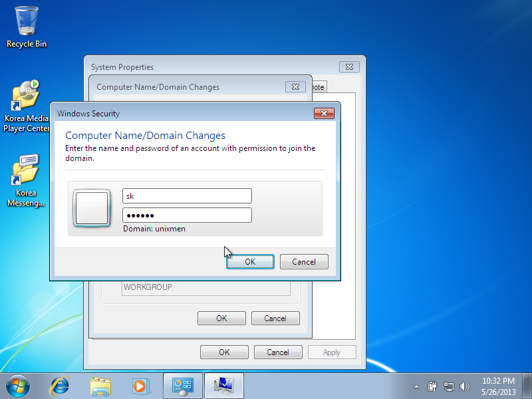Click OK in the Computer Name/Domain Changes window
This screenshot has height=399, width=532.
tap(221, 319)
